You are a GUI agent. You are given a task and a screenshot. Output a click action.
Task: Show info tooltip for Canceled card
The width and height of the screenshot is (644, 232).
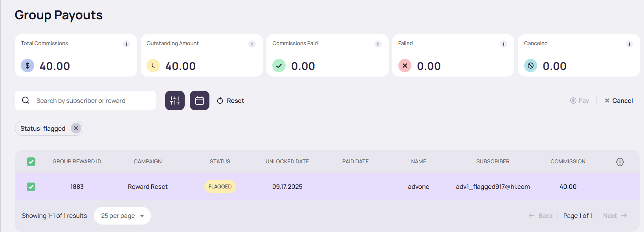629,44
